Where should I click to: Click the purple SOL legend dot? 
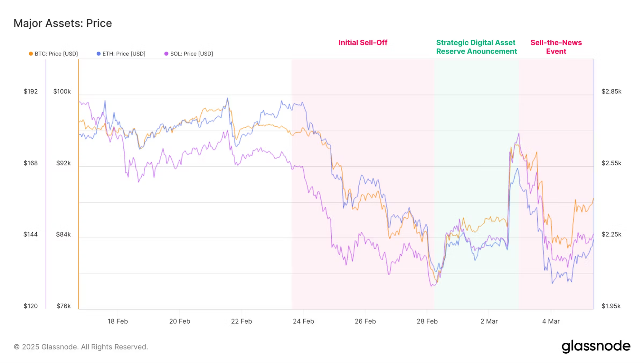click(x=166, y=54)
